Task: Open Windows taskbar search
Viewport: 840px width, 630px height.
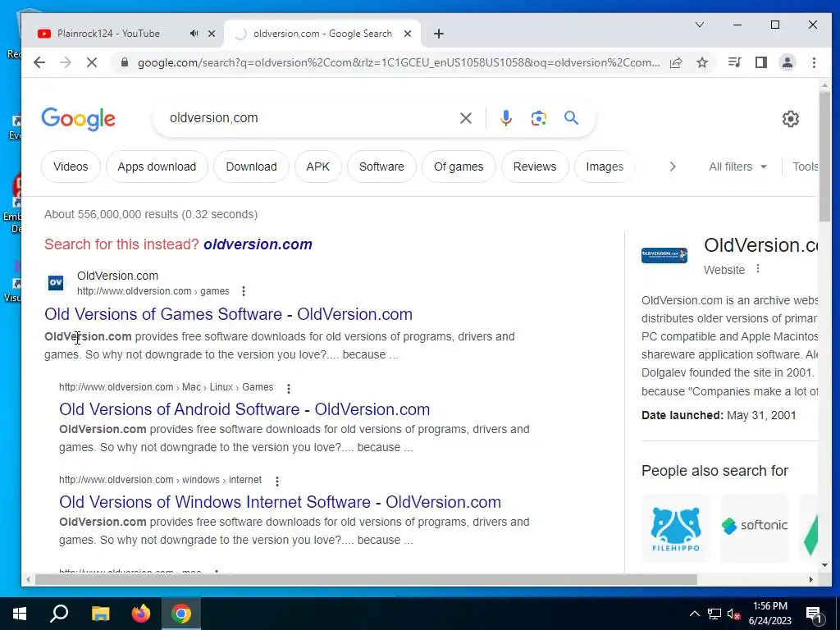Action: [59, 614]
